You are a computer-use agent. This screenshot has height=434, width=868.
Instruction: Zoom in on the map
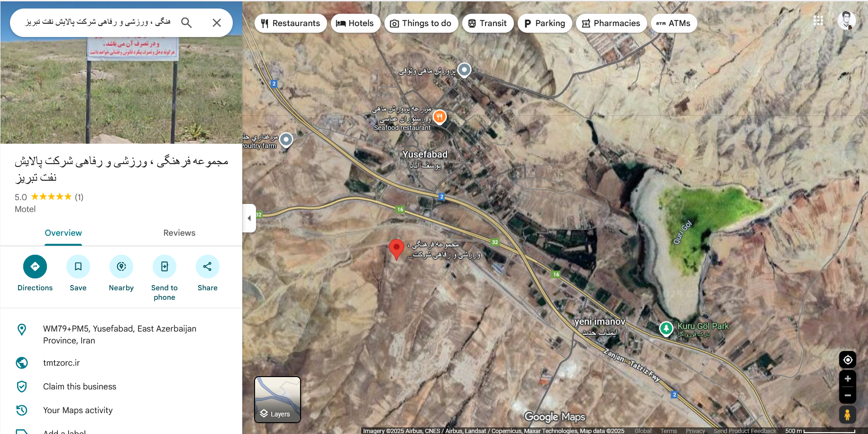click(x=848, y=379)
